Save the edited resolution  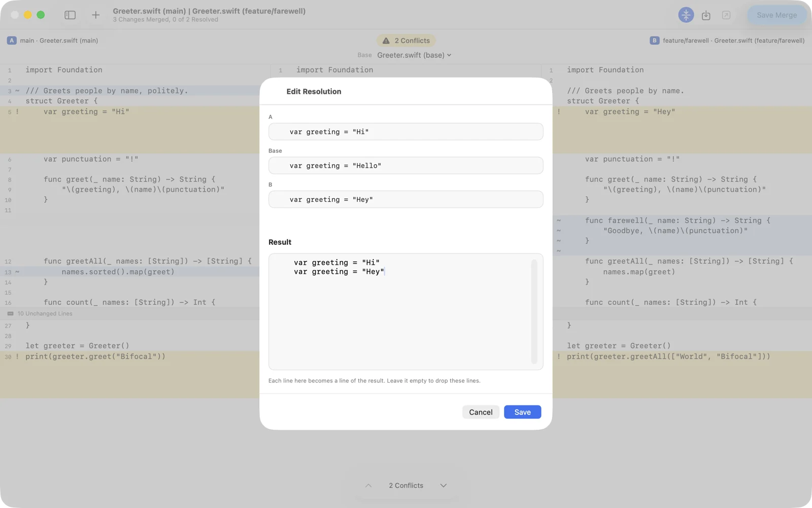click(522, 412)
